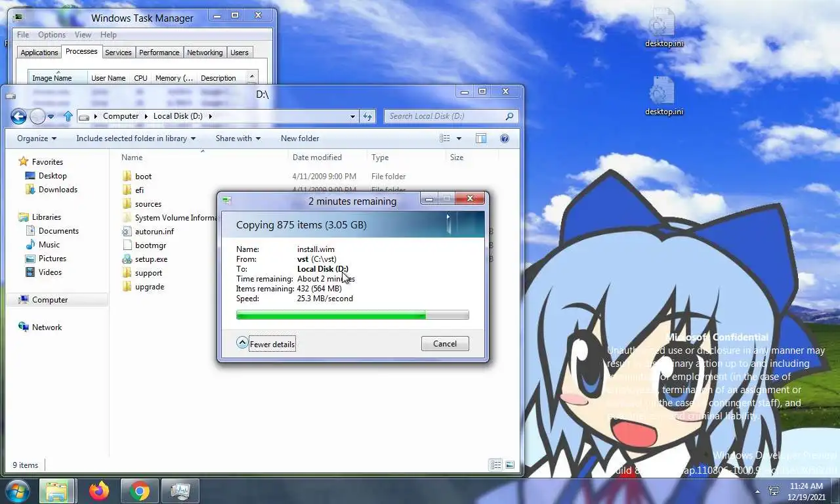Sort Task Manager by Image Name column
Image resolution: width=840 pixels, height=504 pixels.
58,77
